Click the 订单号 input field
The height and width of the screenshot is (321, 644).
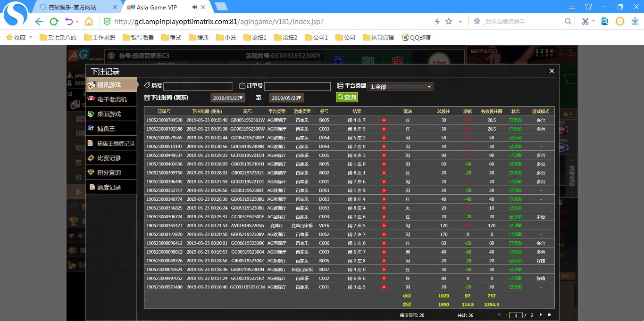click(x=297, y=86)
